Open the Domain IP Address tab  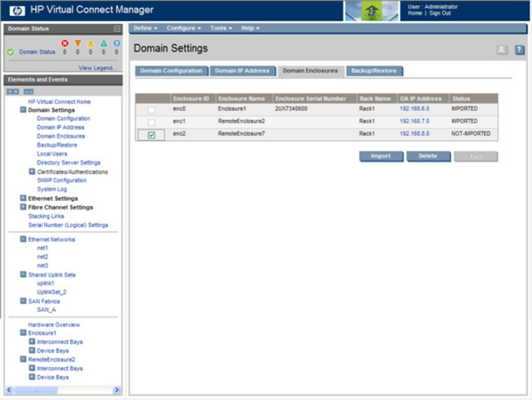coord(241,71)
